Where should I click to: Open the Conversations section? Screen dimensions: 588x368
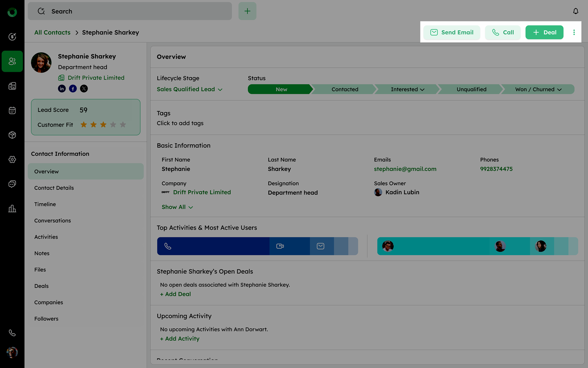tap(53, 221)
